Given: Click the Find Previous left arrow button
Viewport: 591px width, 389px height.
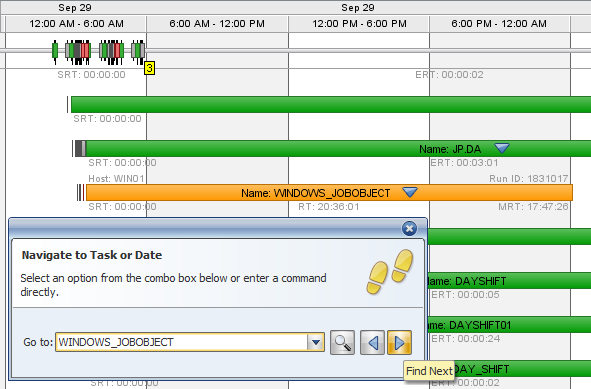Looking at the screenshot, I should coord(372,342).
